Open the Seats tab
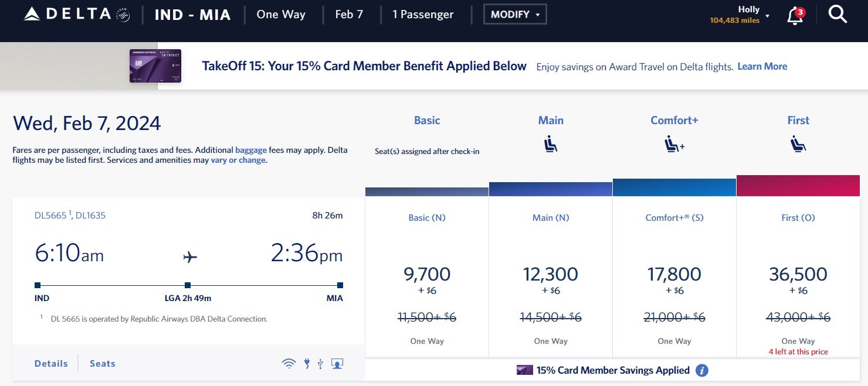This screenshot has height=386, width=868. pos(103,364)
